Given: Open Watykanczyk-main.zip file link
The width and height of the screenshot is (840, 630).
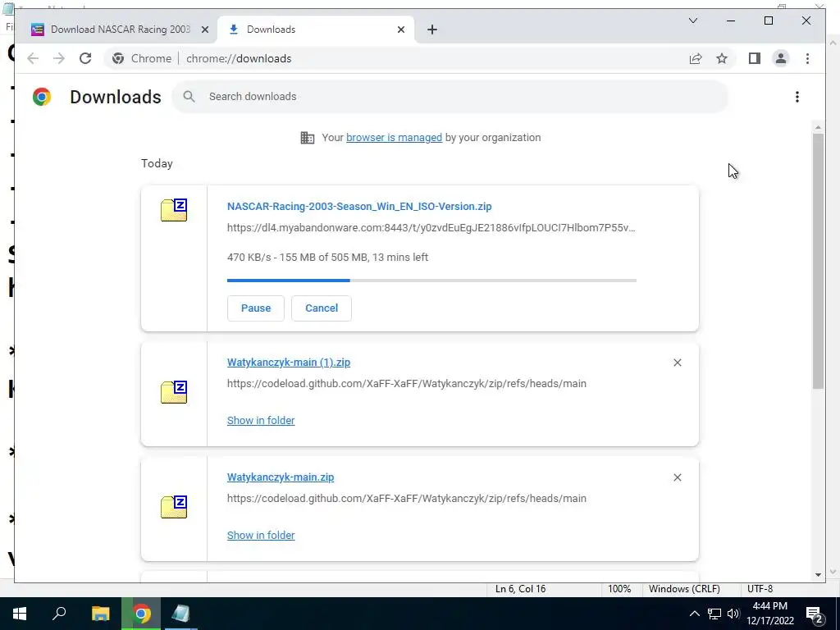Looking at the screenshot, I should (x=281, y=477).
